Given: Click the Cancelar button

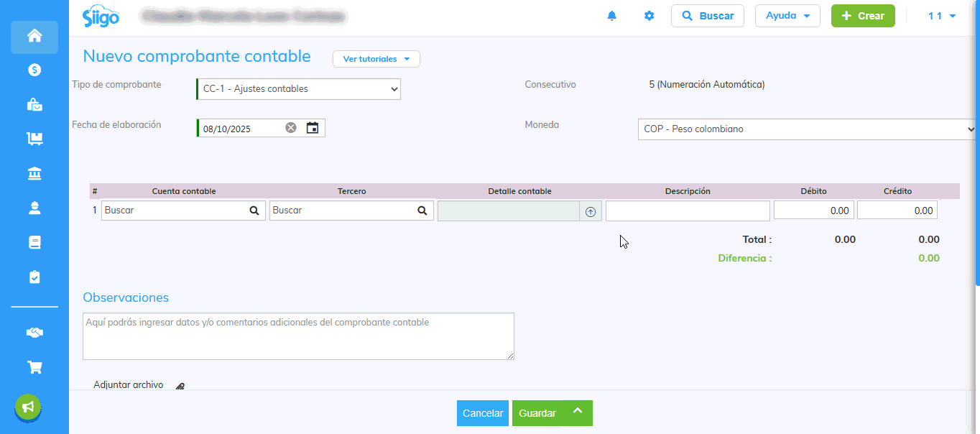Looking at the screenshot, I should click(482, 413).
